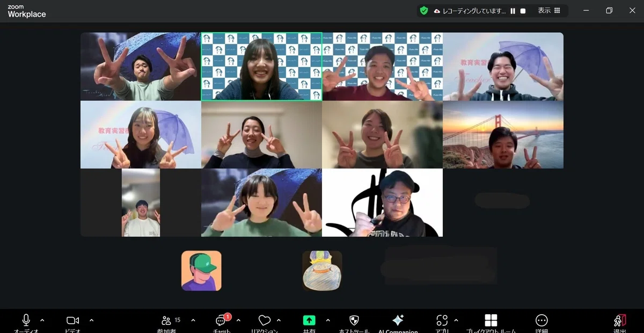Expand video options arrow beside camera

[x=91, y=320]
